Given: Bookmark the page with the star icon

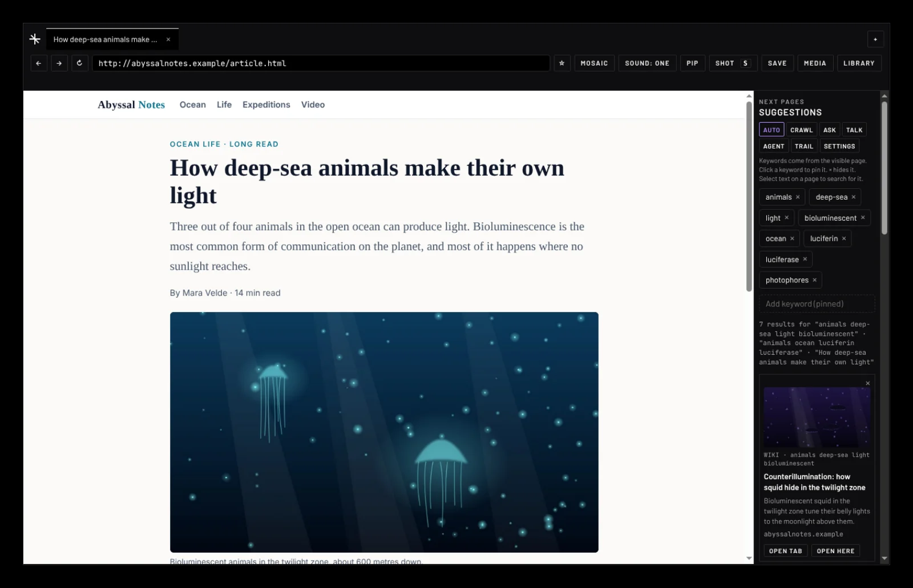Looking at the screenshot, I should pyautogui.click(x=561, y=63).
